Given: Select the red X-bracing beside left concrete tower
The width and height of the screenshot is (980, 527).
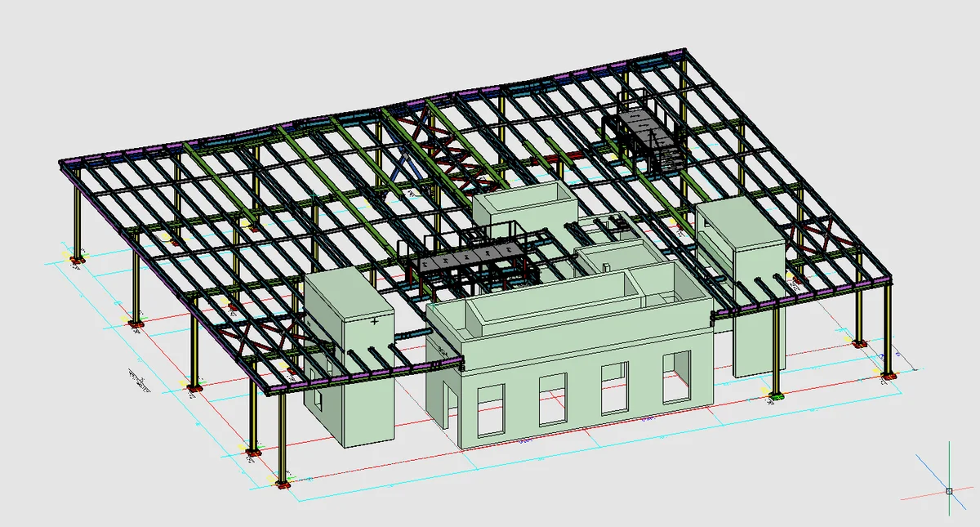Looking at the screenshot, I should [x=249, y=335].
